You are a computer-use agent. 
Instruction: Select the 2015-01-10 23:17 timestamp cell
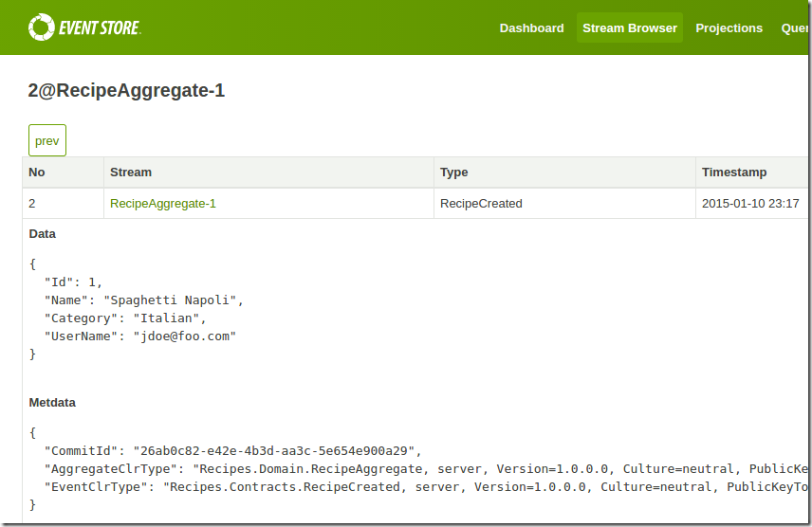pos(752,204)
